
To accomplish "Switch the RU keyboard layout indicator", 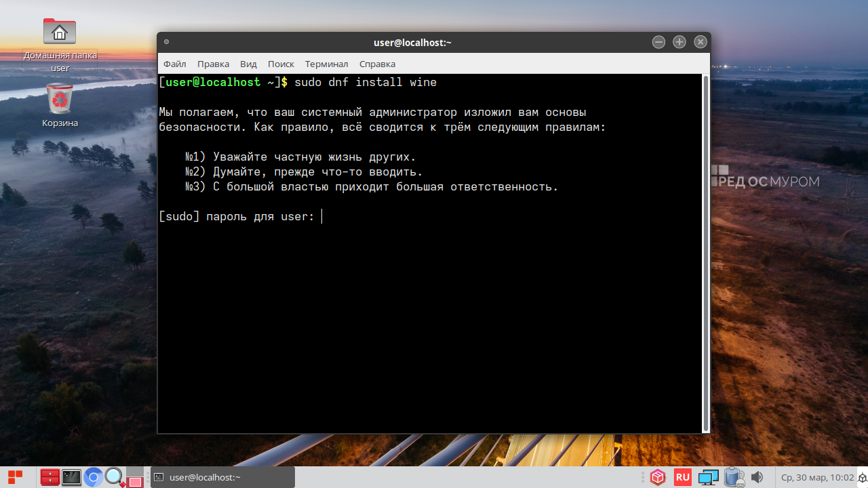I will tap(682, 477).
